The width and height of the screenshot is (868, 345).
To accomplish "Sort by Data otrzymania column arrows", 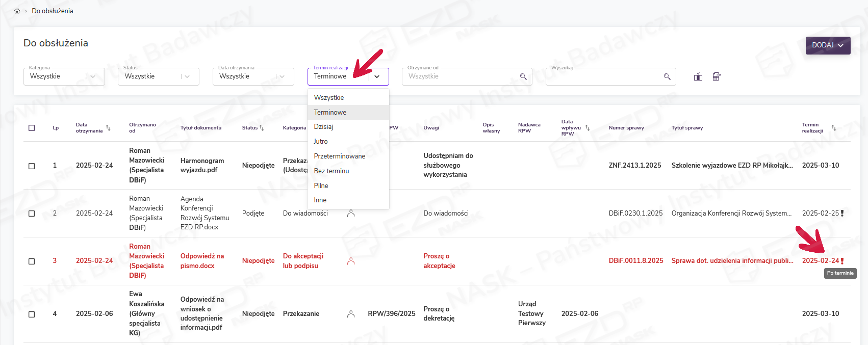I will coord(108,128).
